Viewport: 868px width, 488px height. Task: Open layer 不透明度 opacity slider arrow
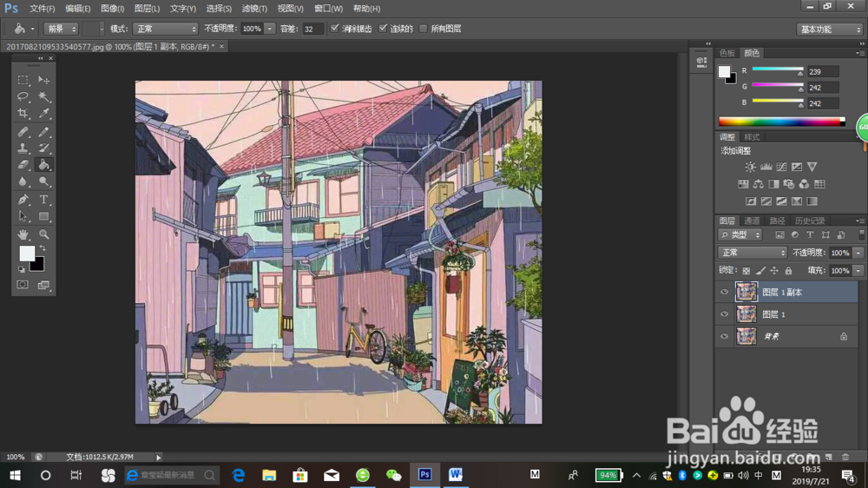point(858,253)
